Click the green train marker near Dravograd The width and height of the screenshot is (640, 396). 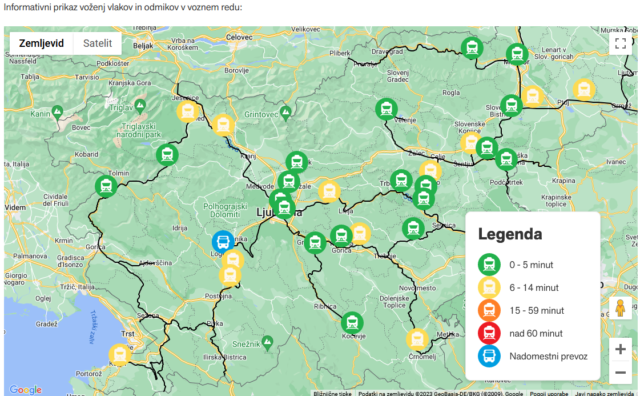tap(472, 48)
